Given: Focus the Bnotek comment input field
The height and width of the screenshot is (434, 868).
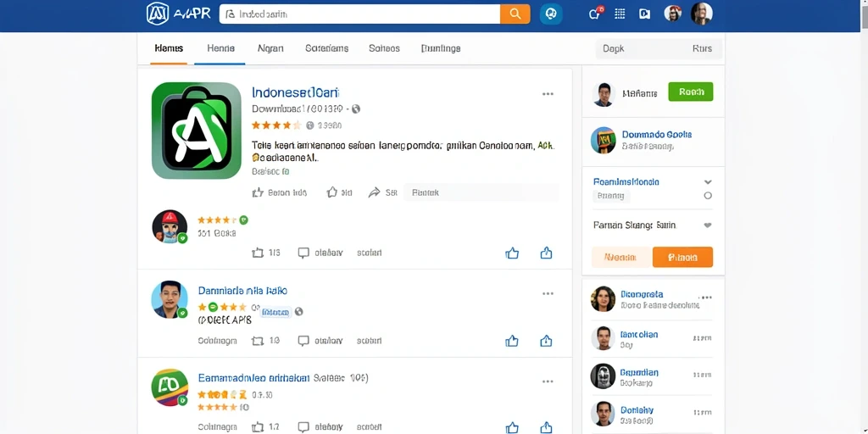Looking at the screenshot, I should 481,192.
